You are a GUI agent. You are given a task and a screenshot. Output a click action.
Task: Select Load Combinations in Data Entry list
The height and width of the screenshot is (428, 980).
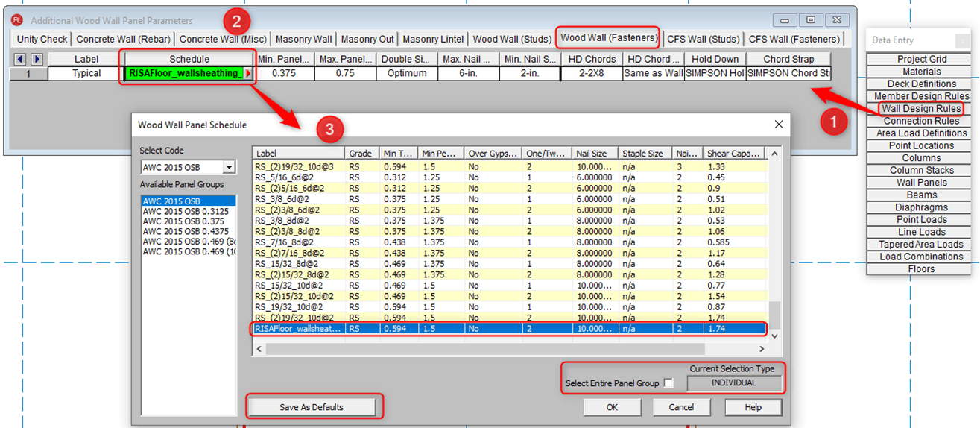921,257
